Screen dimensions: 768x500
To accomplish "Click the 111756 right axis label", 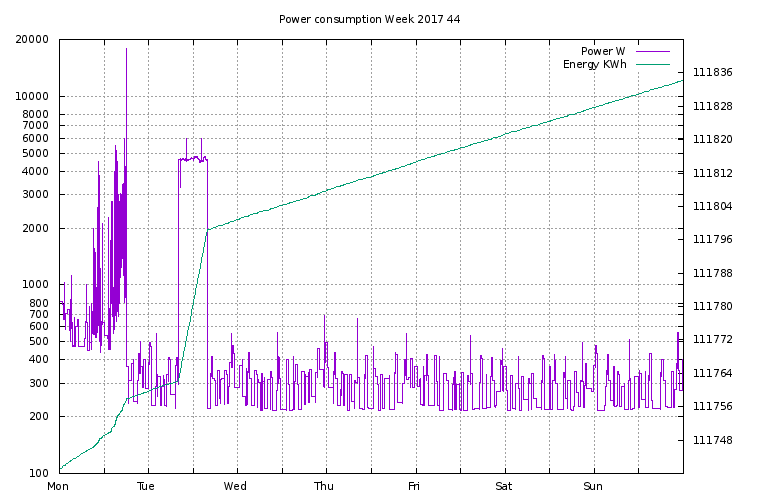I will tap(713, 406).
